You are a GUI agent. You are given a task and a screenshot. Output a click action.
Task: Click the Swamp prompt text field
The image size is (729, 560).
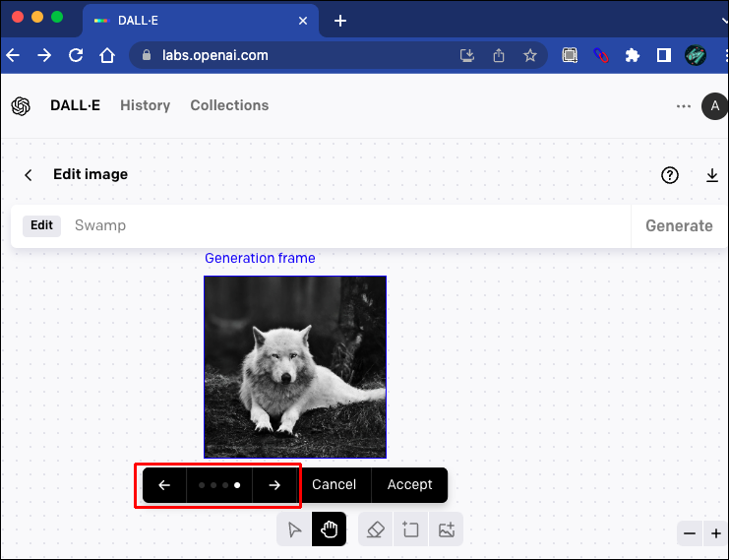[344, 225]
